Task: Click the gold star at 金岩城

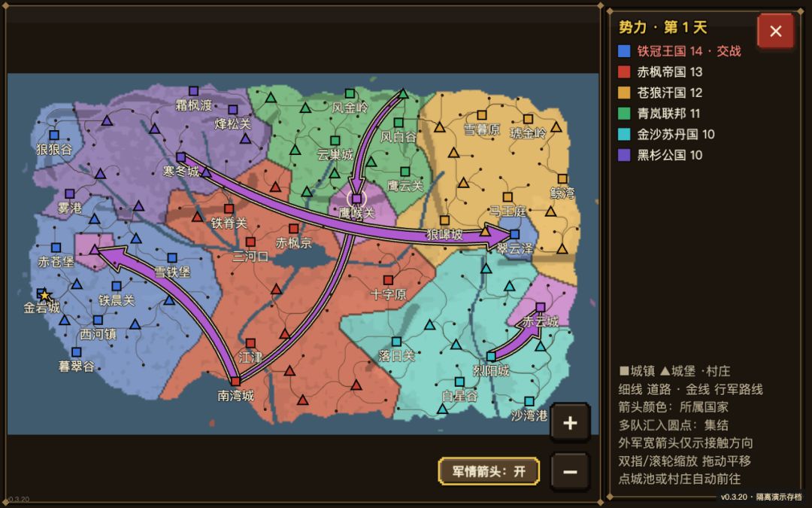Action: pos(44,296)
